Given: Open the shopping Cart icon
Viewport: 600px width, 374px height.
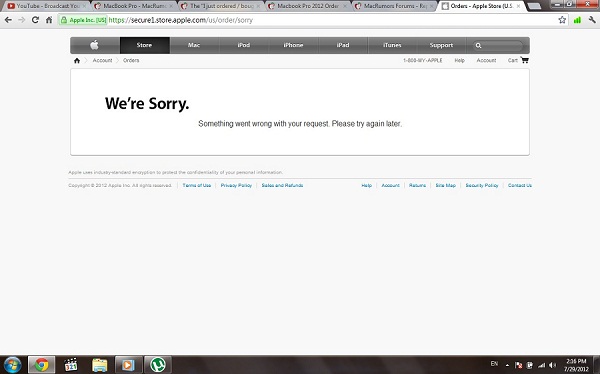Looking at the screenshot, I should click(525, 60).
